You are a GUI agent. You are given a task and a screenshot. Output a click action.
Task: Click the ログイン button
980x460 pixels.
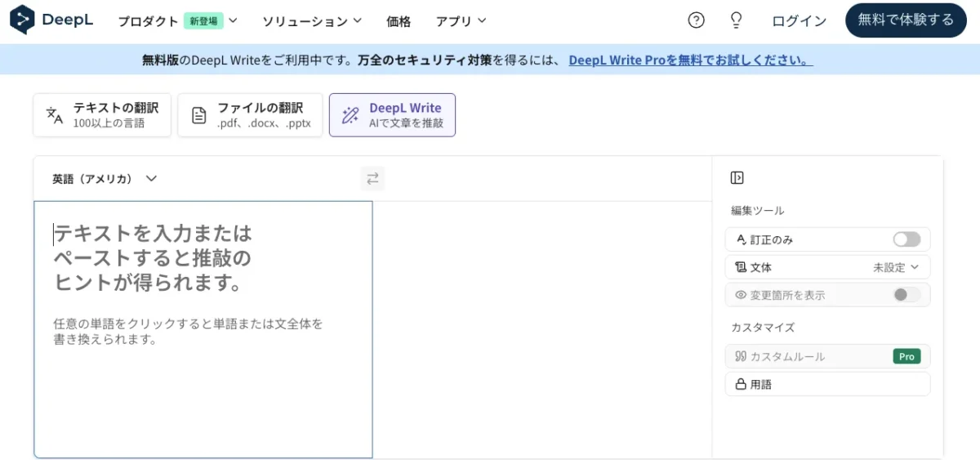pyautogui.click(x=800, y=21)
